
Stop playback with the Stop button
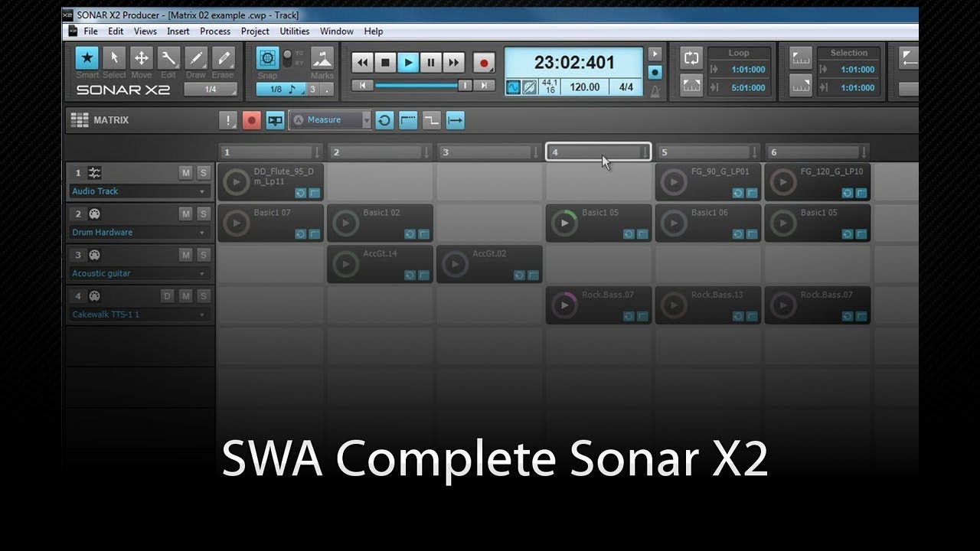[386, 63]
